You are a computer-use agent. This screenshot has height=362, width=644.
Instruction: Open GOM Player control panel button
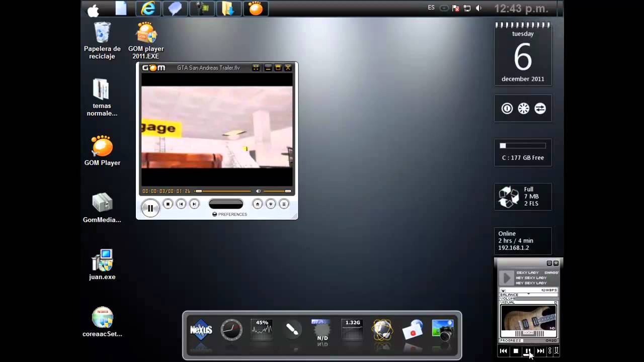(271, 204)
